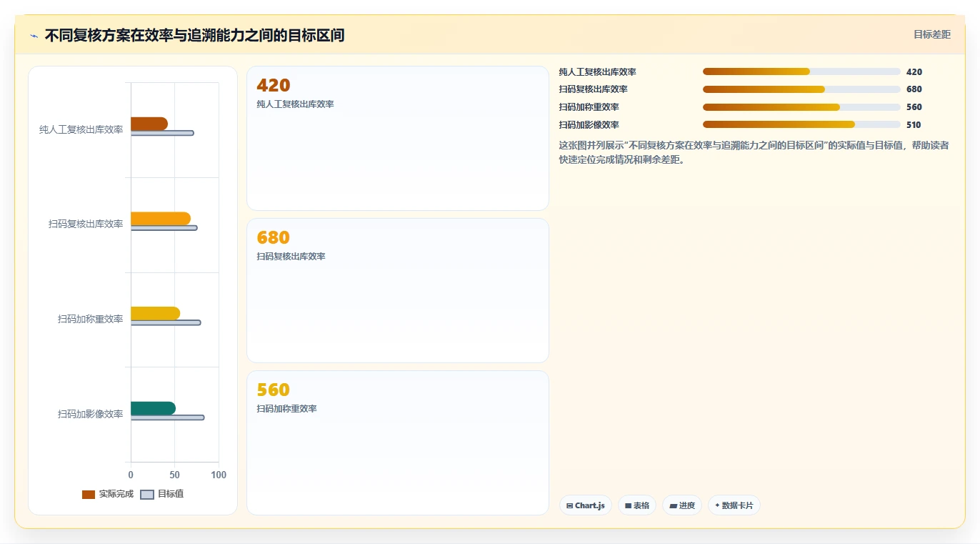Click progress list label 扫码复核出库效率
980x544 pixels.
(594, 89)
